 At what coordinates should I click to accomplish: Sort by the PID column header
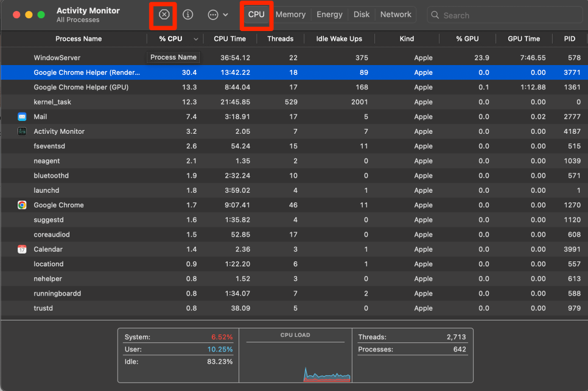pos(569,39)
